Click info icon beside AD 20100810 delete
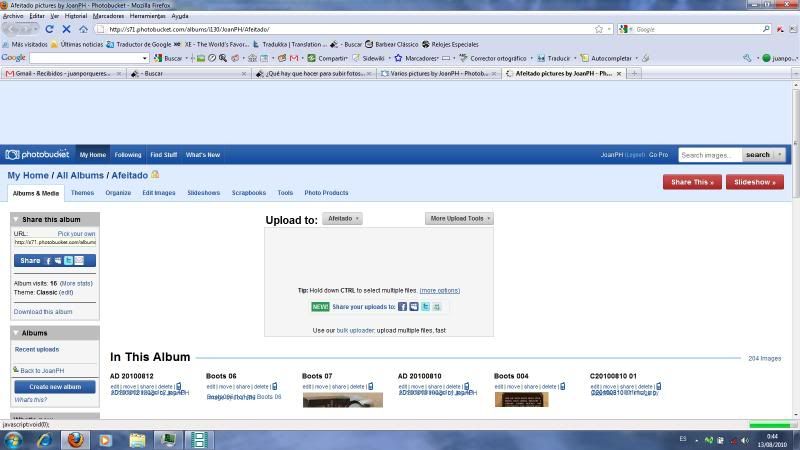The image size is (800, 450). click(466, 386)
